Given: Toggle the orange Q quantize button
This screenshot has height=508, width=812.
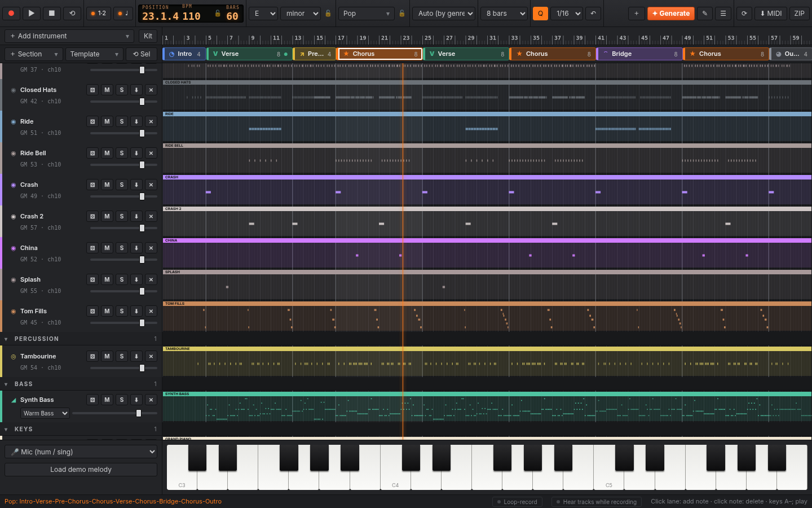Looking at the screenshot, I should point(540,13).
